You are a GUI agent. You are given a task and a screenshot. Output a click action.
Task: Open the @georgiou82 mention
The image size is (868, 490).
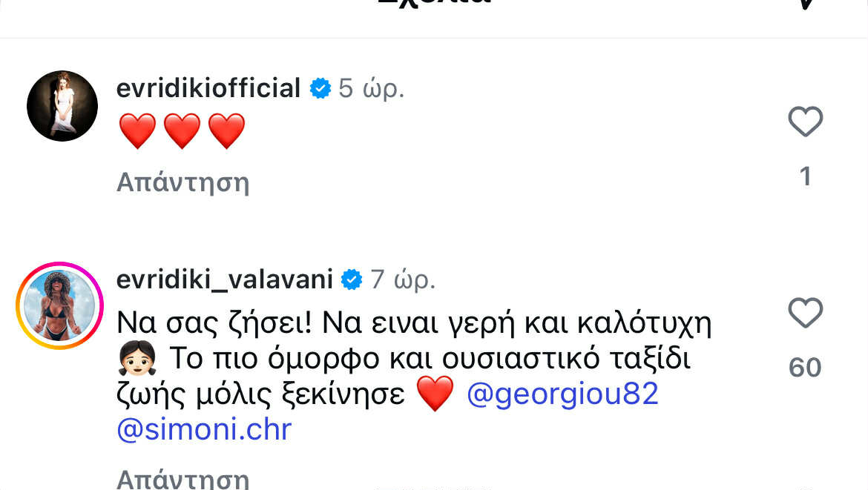coord(562,394)
